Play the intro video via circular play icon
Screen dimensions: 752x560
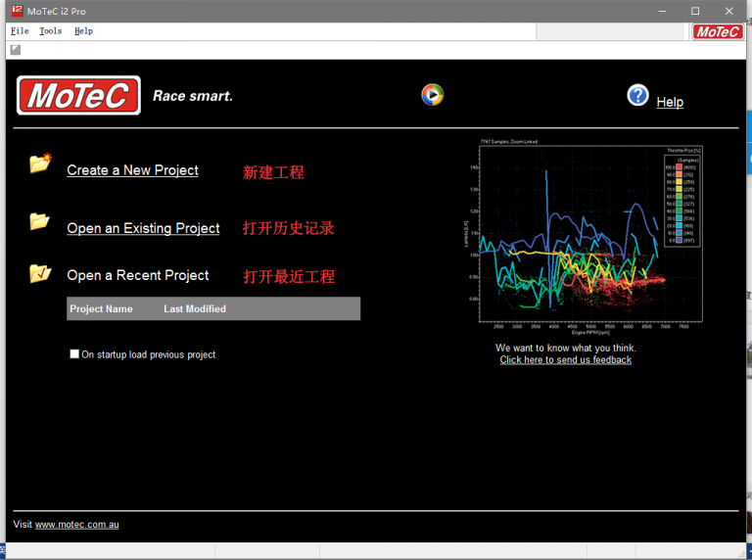coord(433,94)
